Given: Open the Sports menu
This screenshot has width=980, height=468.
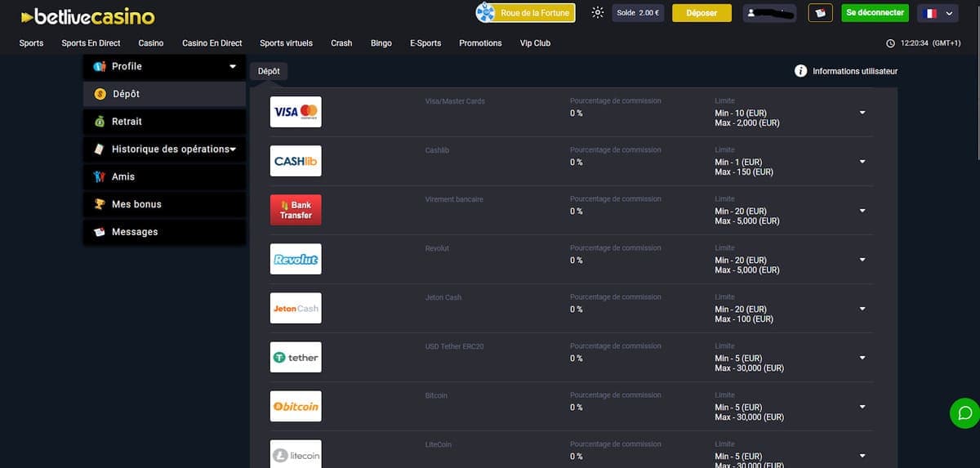Looking at the screenshot, I should point(31,43).
